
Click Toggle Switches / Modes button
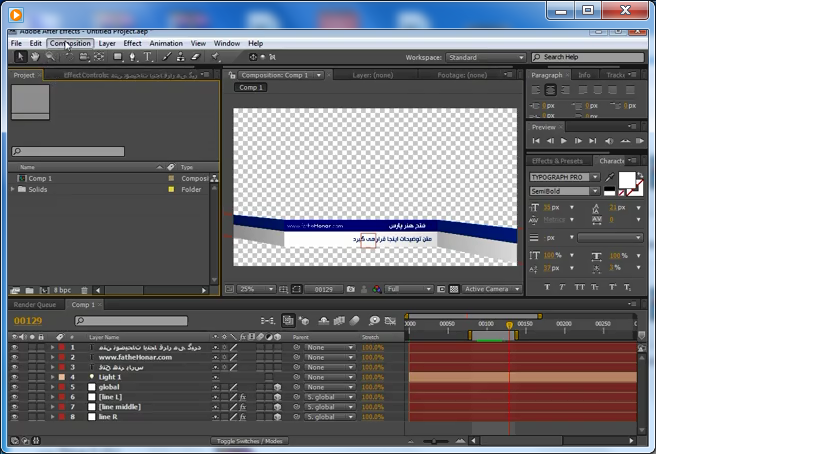pos(250,441)
